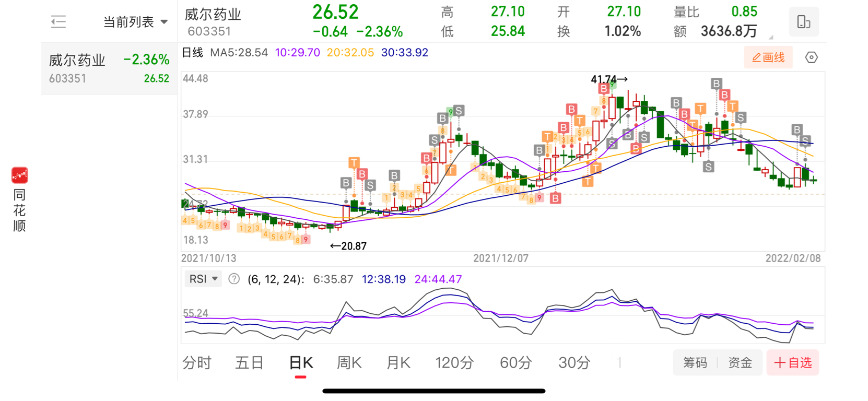Click the 威尔药业 title in header
The height and width of the screenshot is (401, 868).
tap(213, 14)
